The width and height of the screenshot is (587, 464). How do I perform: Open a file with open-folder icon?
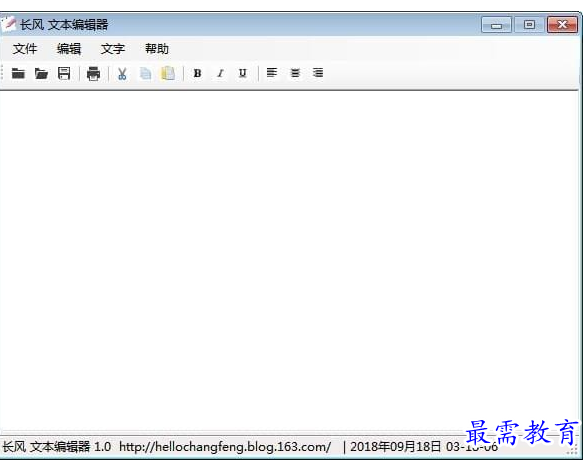(41, 73)
